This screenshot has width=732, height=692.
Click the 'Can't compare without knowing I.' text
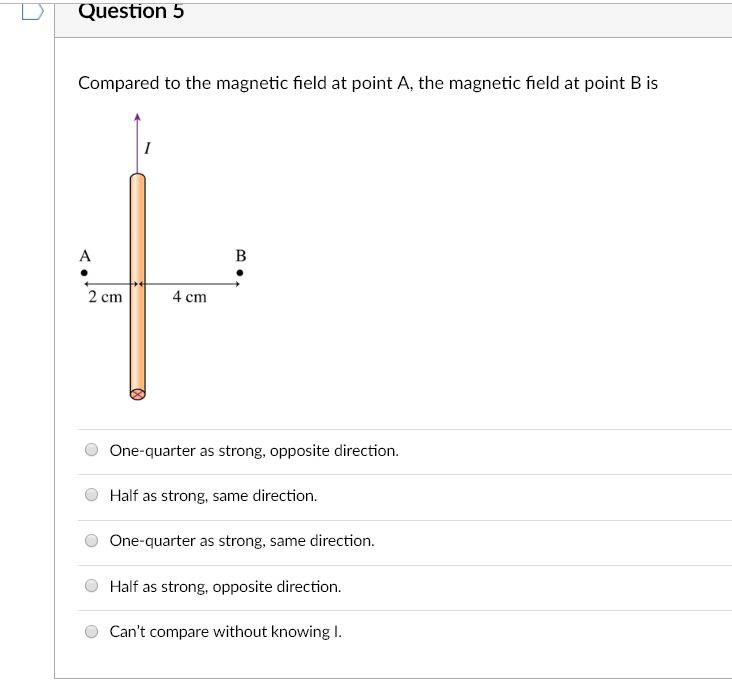(225, 632)
